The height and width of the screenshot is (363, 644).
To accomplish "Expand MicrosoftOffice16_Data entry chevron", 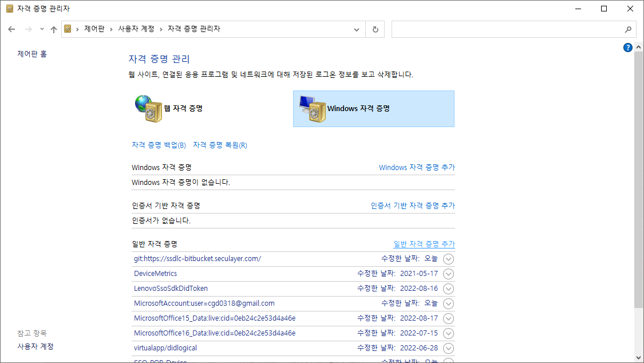I will (x=448, y=333).
